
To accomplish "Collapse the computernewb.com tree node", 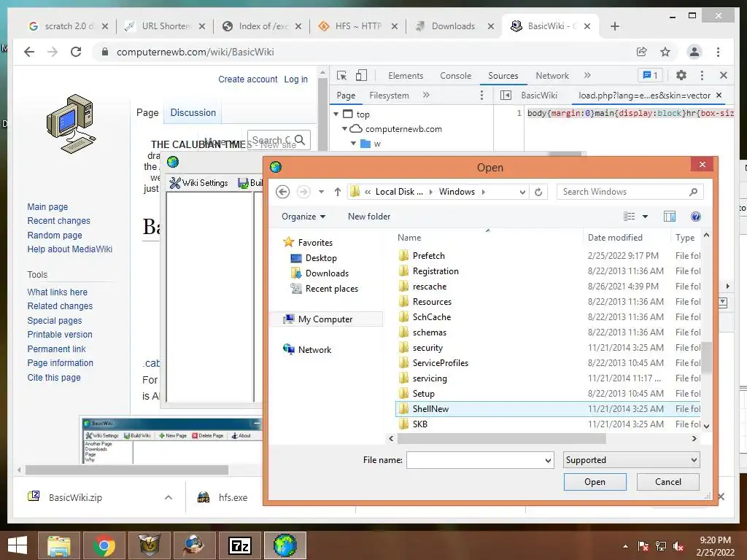I will tap(344, 128).
